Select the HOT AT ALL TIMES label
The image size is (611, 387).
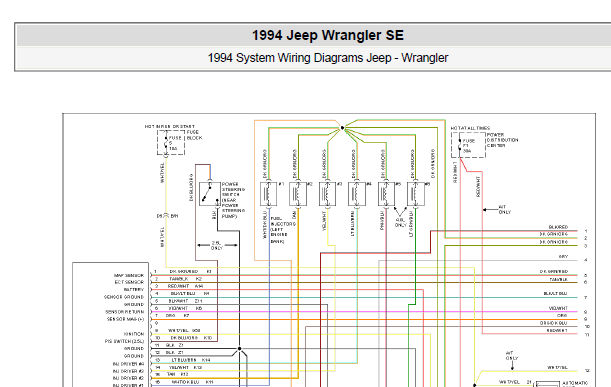tap(470, 128)
